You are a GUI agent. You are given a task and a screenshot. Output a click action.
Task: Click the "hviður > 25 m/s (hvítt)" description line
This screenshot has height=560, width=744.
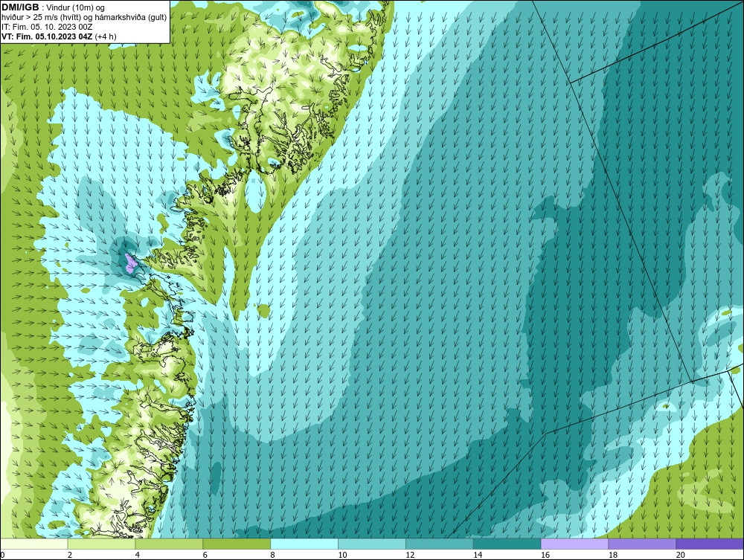[42, 18]
